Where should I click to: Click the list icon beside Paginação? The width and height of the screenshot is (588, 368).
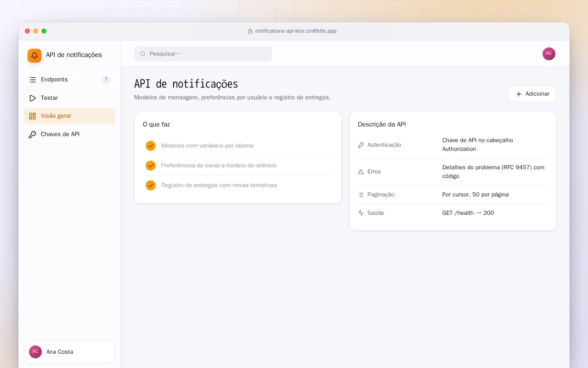(x=361, y=195)
